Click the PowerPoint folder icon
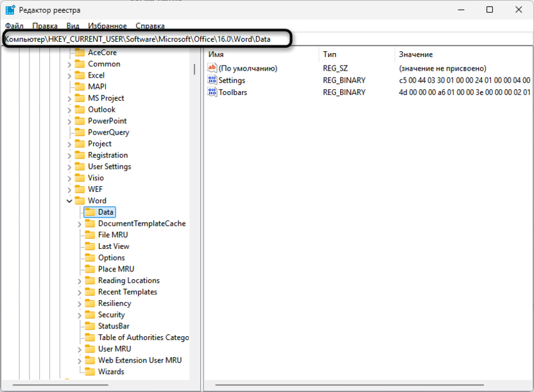This screenshot has height=392, width=534. coord(80,121)
